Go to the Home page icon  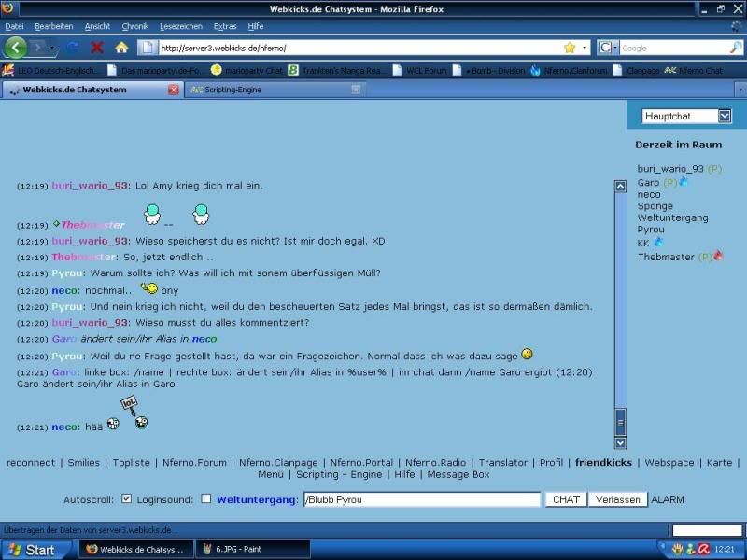(x=122, y=48)
